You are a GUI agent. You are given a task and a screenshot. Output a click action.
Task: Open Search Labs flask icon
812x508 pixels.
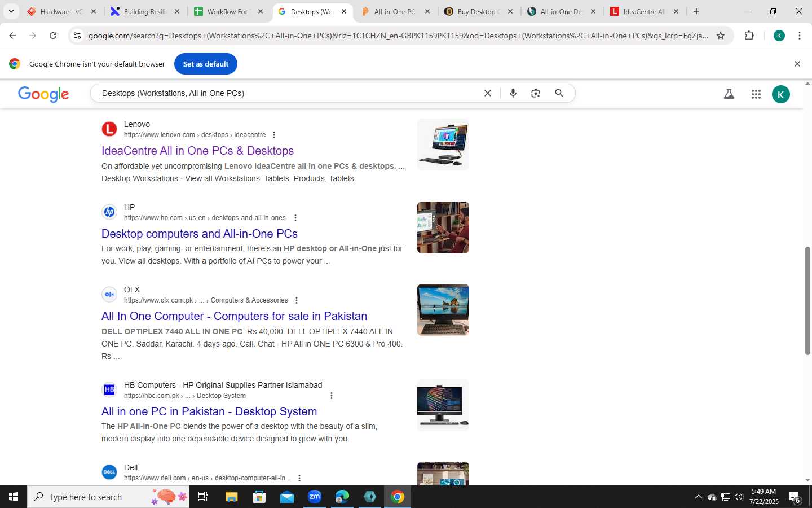pyautogui.click(x=729, y=94)
